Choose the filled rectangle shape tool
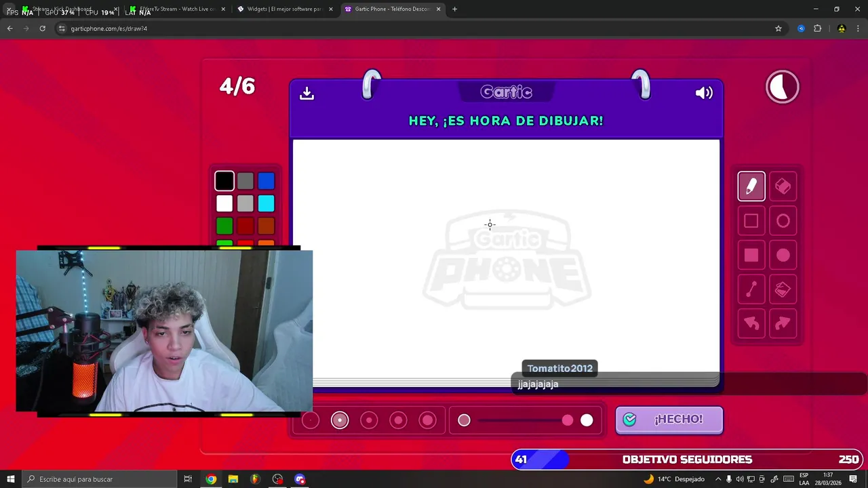This screenshot has height=488, width=868. pos(751,256)
